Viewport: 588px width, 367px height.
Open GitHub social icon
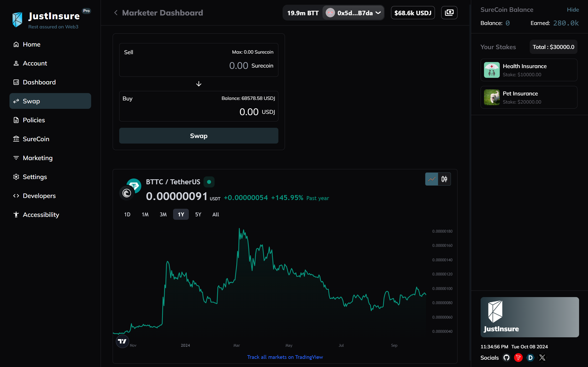506,358
